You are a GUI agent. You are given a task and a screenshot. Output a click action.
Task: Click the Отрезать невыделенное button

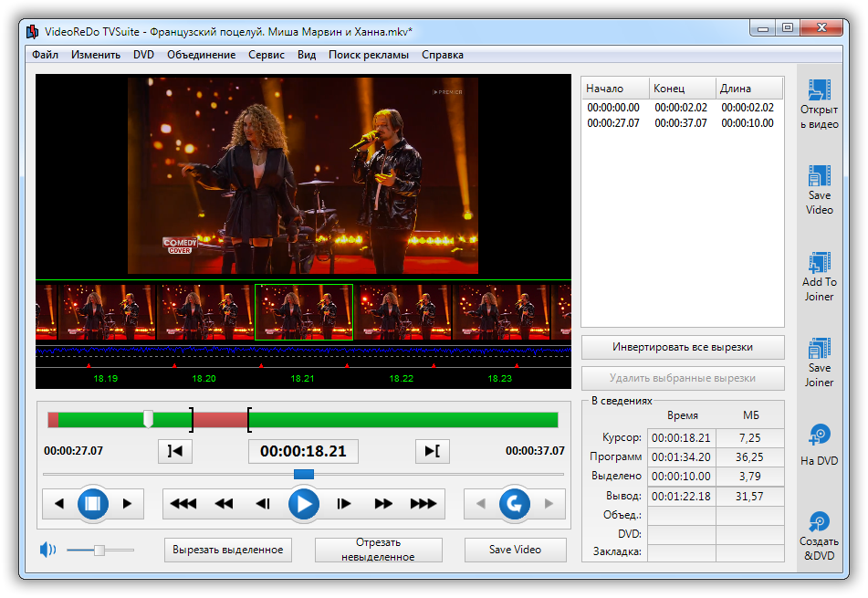click(379, 550)
